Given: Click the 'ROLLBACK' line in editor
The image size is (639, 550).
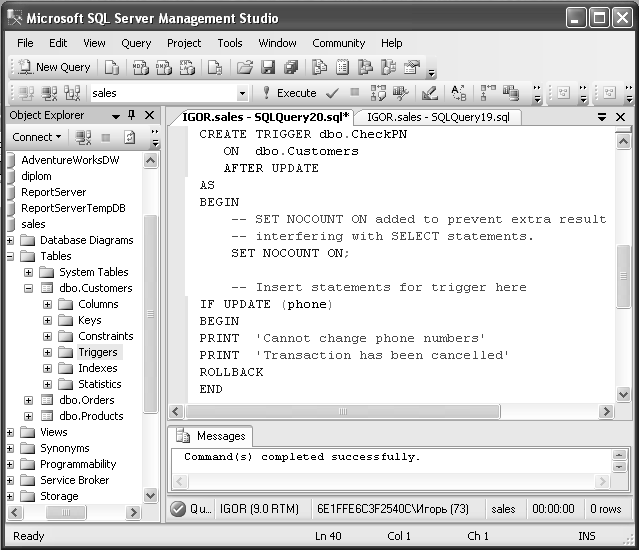Looking at the screenshot, I should [231, 372].
